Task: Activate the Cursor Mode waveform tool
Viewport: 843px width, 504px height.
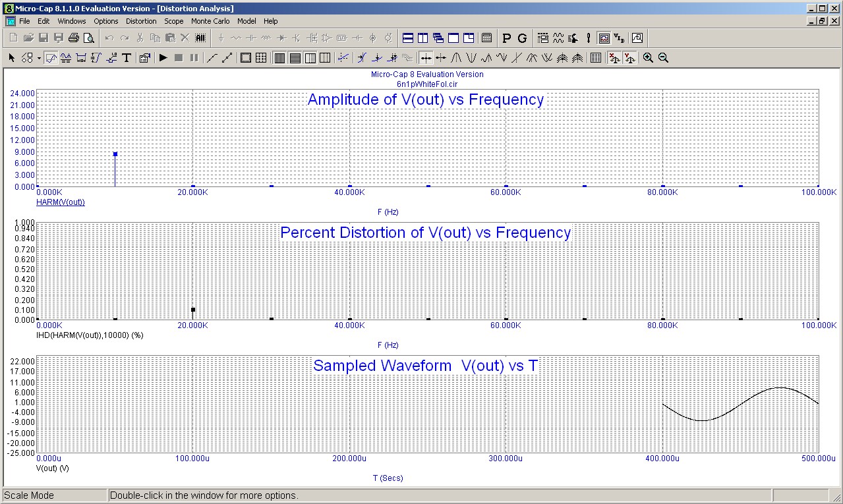Action: pos(66,58)
